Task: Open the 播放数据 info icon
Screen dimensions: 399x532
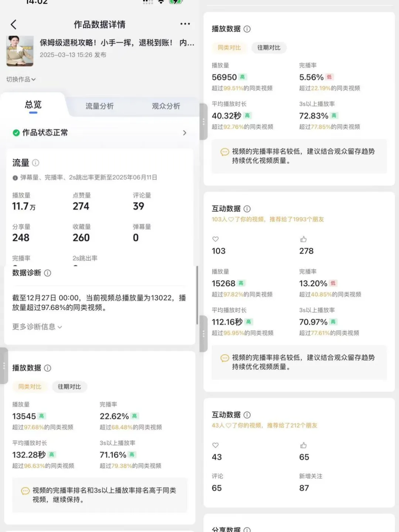Action: pos(246,29)
